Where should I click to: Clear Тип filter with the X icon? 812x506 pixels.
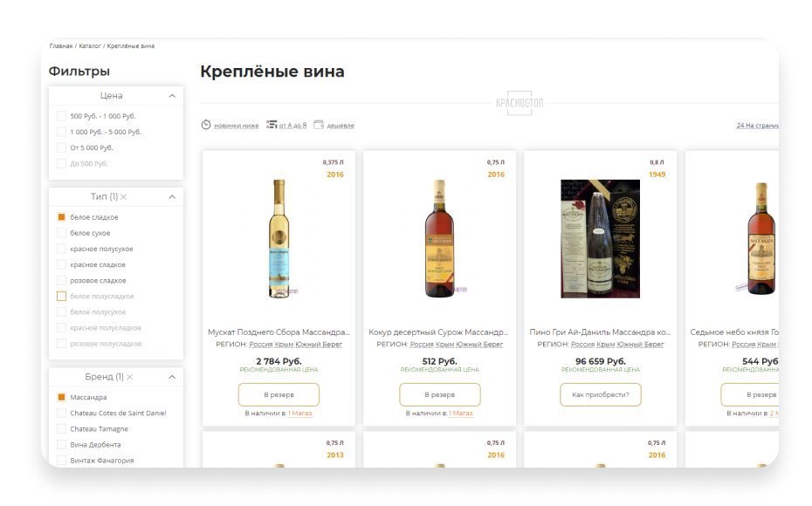[x=123, y=197]
